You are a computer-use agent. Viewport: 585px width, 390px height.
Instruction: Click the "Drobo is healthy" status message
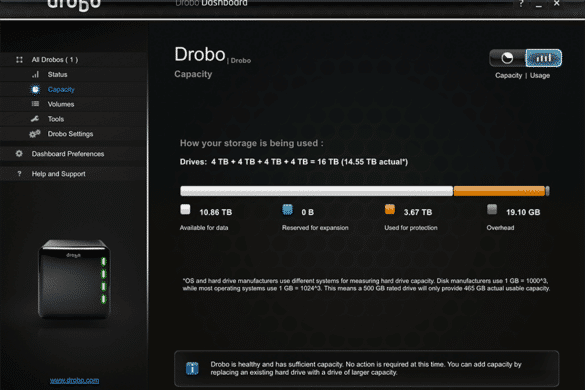click(x=366, y=368)
